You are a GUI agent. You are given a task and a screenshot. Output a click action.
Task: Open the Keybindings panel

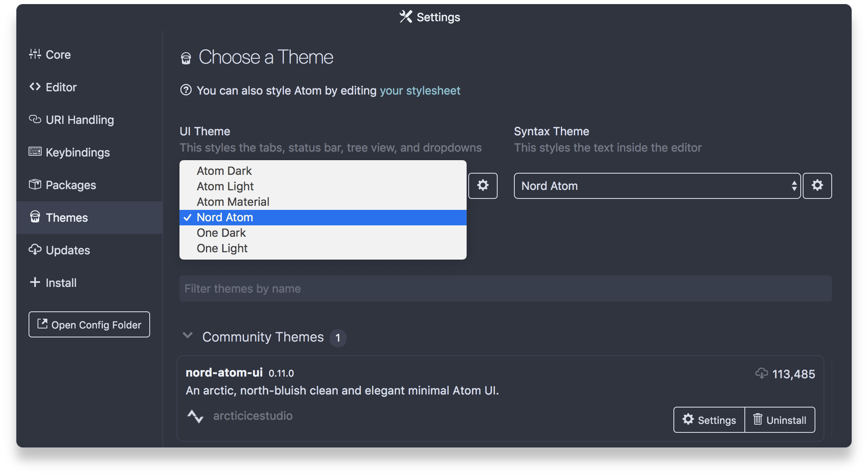click(x=77, y=152)
